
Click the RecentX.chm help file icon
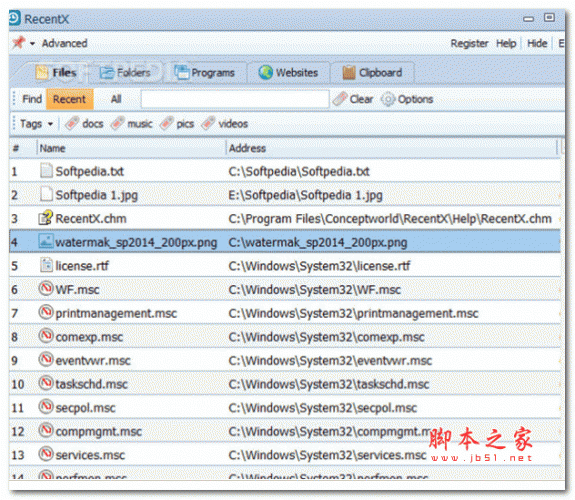[x=46, y=218]
